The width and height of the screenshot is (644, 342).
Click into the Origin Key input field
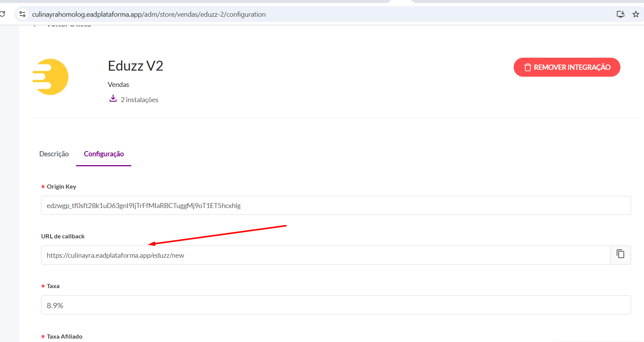[336, 205]
